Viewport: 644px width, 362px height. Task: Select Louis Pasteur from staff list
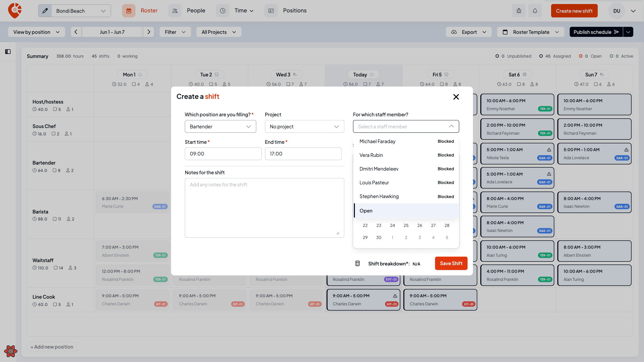(406, 183)
